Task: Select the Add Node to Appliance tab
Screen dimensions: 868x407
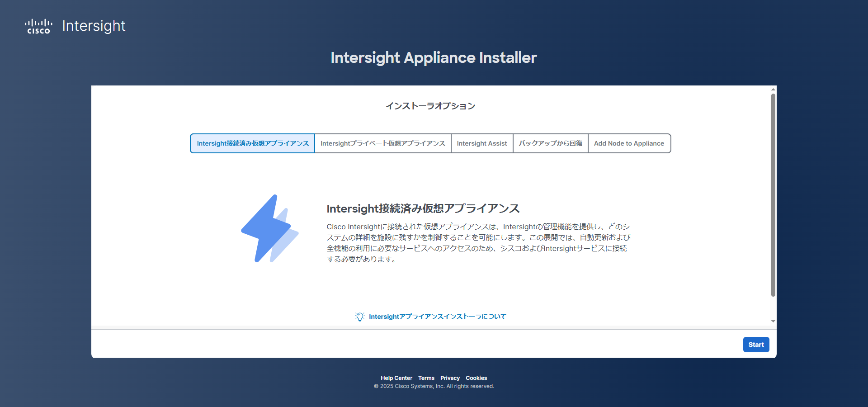Action: 629,143
